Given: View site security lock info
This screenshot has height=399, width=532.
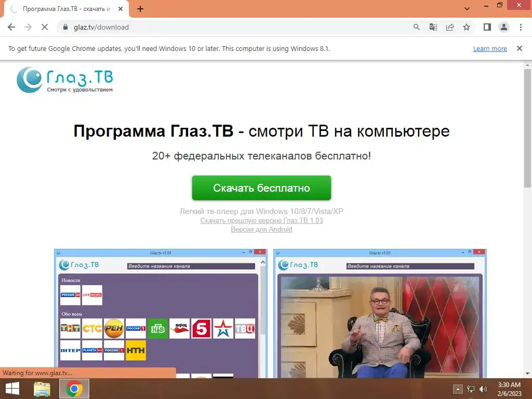Looking at the screenshot, I should pos(65,27).
